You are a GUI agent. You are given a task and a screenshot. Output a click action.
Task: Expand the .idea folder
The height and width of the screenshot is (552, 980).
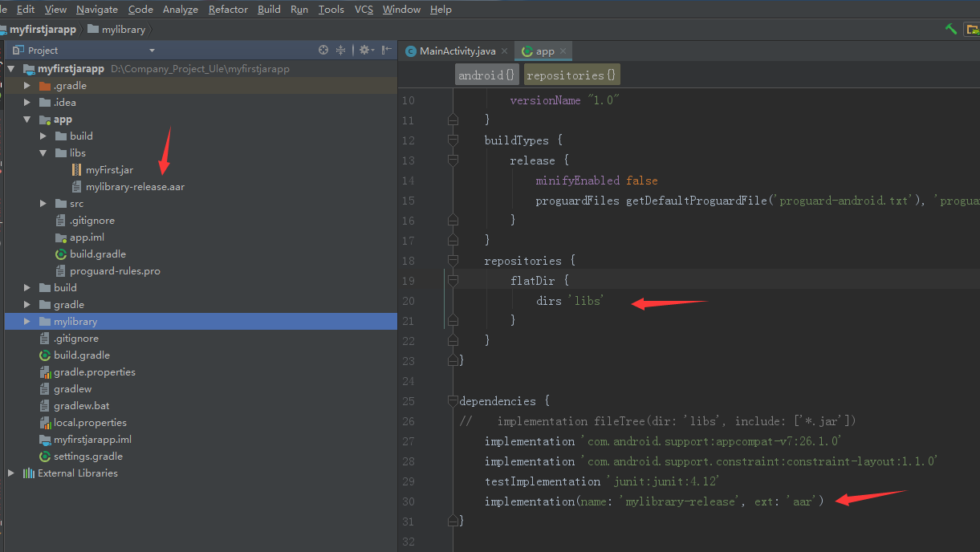[x=26, y=103]
